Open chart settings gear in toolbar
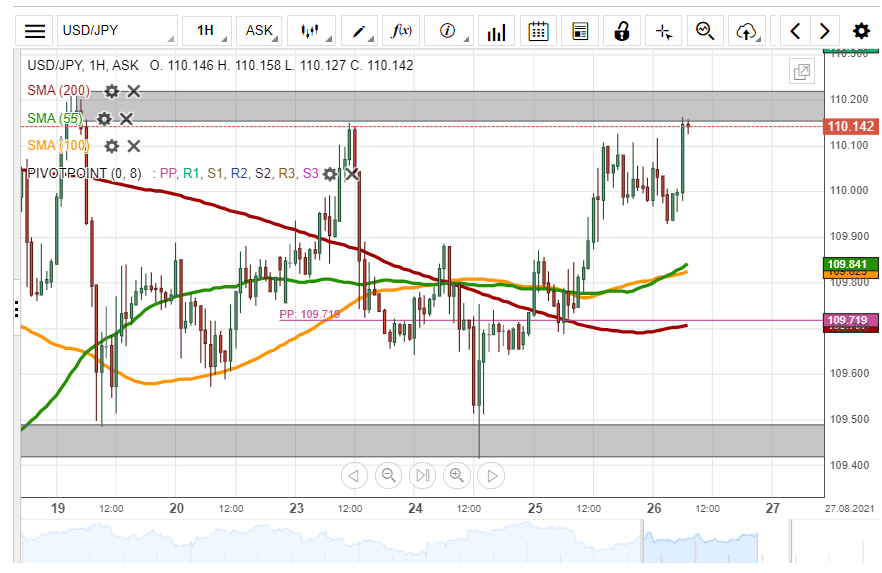This screenshot has width=882, height=573. tap(860, 31)
